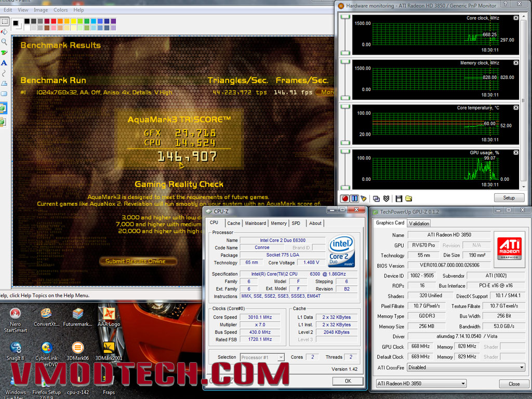Open the ATI Radeon HD 3850 card dropdown
This screenshot has width=532, height=399.
click(x=421, y=383)
